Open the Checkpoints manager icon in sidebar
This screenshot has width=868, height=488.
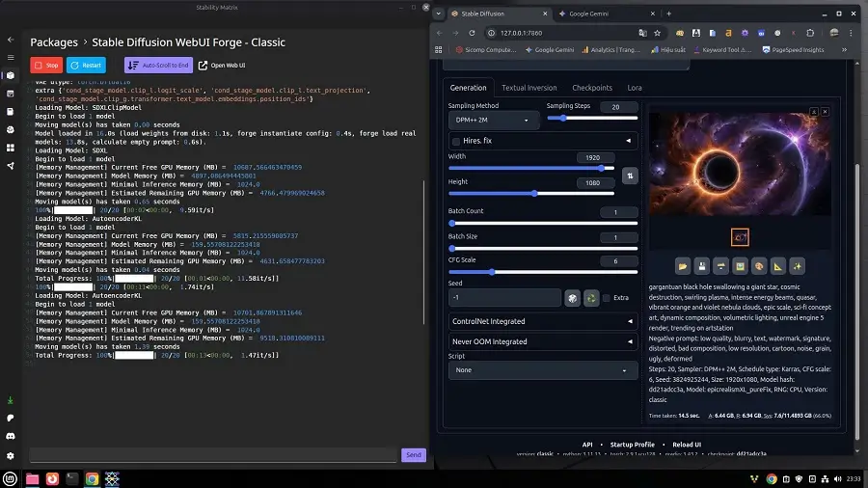click(10, 112)
